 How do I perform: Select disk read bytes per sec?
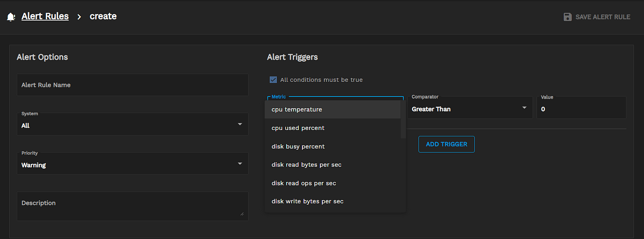coord(306,165)
